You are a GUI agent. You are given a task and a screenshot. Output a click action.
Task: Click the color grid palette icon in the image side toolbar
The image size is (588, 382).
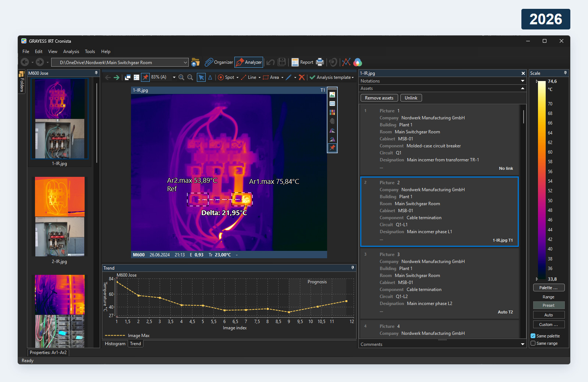click(332, 112)
